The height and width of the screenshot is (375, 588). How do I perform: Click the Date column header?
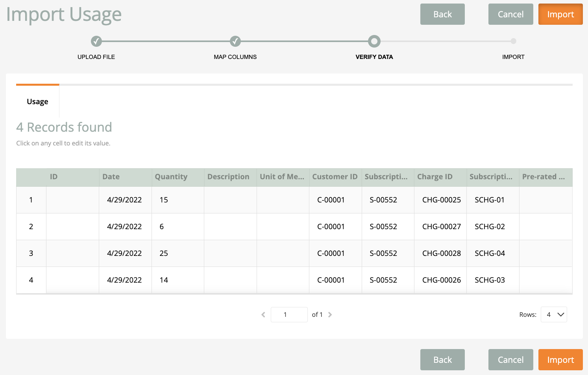point(126,177)
